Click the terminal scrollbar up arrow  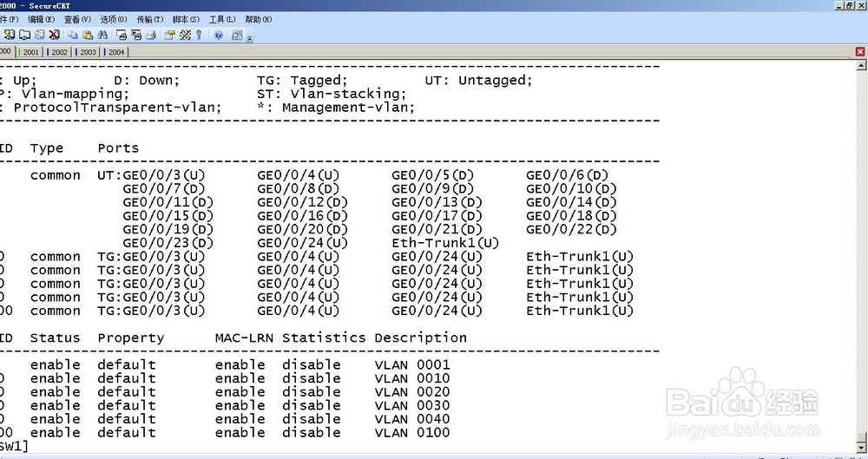(861, 65)
